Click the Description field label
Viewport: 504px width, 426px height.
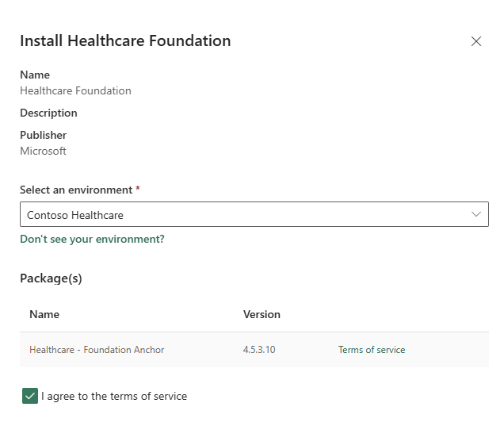tap(48, 113)
